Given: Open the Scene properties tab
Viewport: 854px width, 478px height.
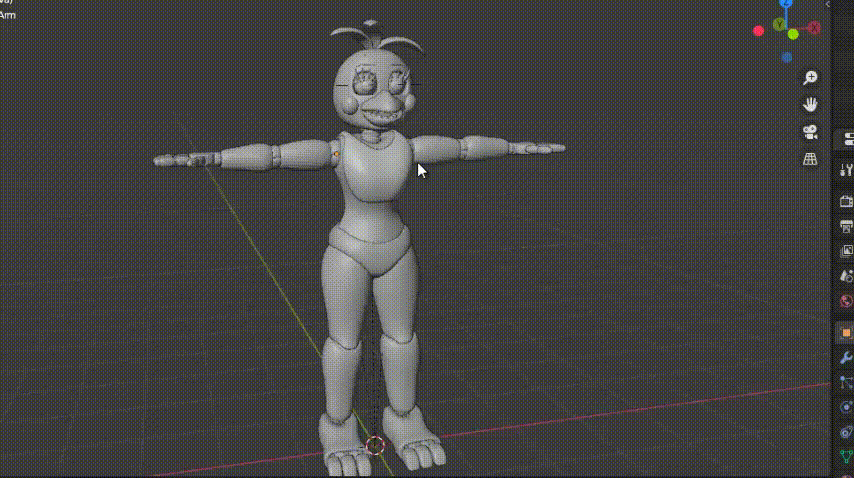Looking at the screenshot, I should pyautogui.click(x=846, y=276).
